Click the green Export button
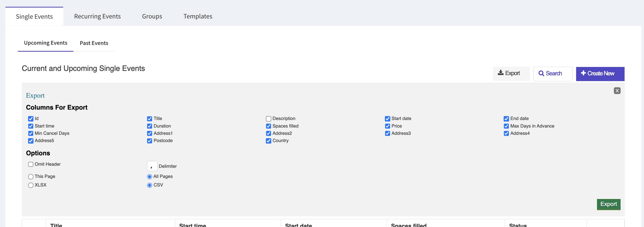Screen dimensions: 644x227 click(608, 204)
